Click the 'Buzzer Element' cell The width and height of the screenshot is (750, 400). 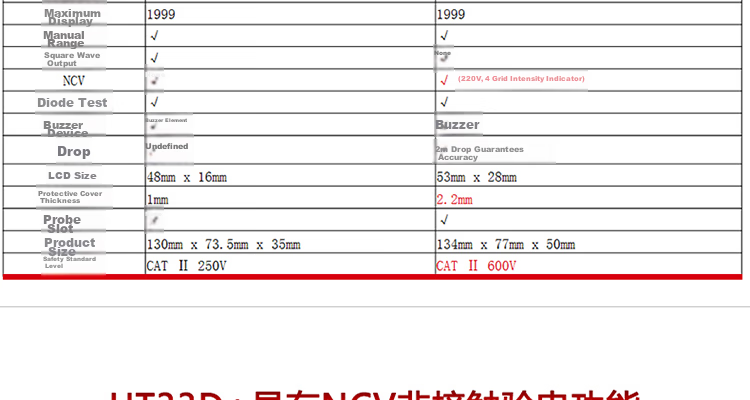coord(166,121)
